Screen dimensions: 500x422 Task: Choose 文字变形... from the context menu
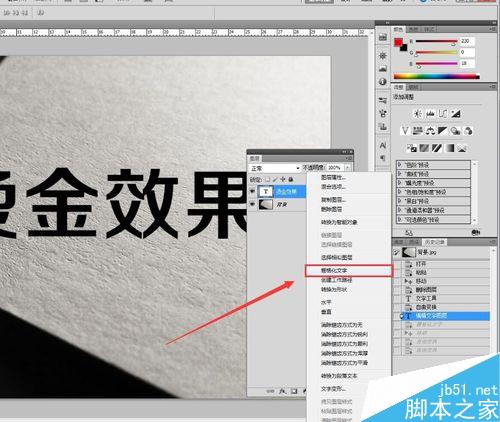349,389
